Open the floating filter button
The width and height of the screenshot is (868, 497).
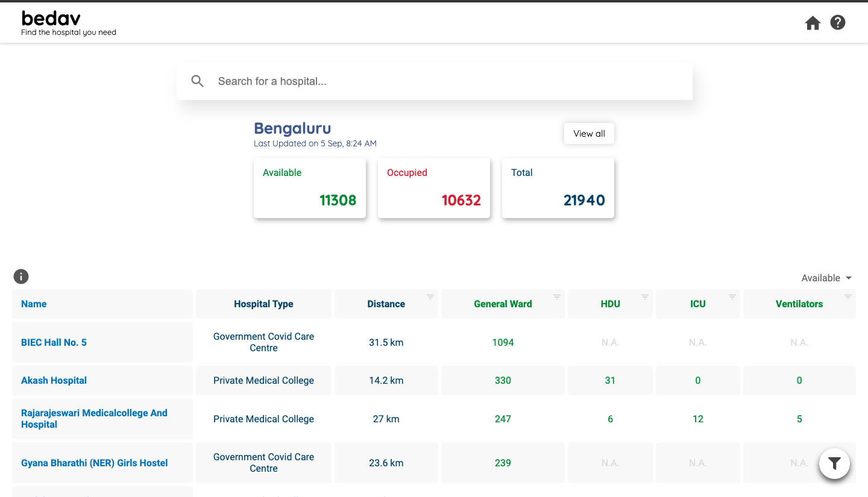[834, 463]
